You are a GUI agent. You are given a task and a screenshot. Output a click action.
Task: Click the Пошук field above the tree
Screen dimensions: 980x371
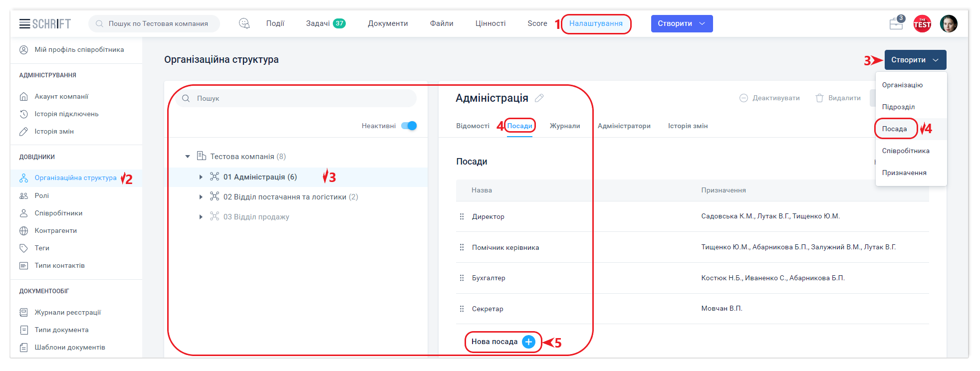tap(299, 98)
